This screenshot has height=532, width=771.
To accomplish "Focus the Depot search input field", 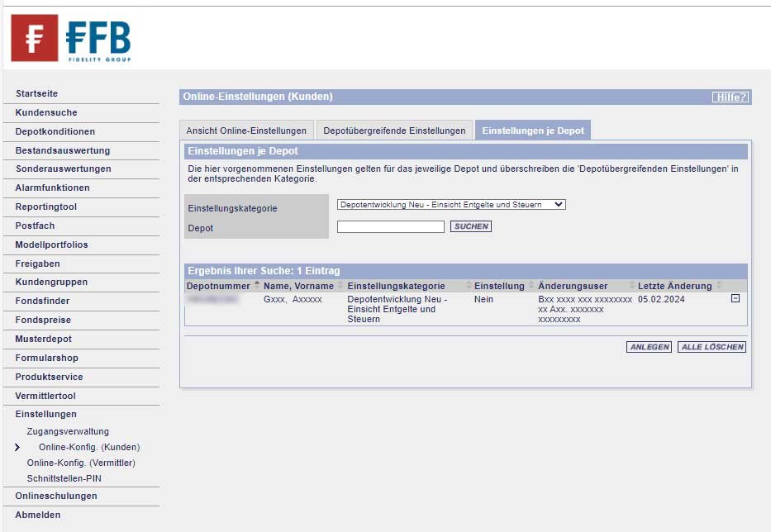I will pos(390,226).
